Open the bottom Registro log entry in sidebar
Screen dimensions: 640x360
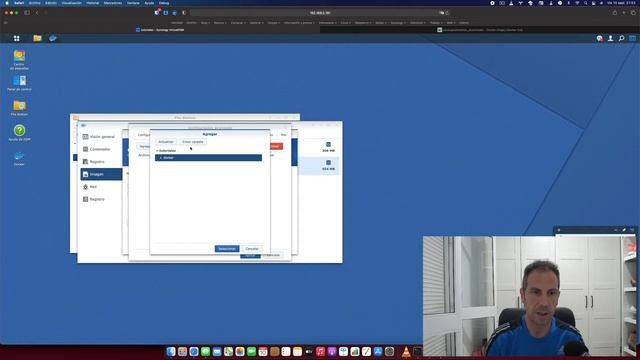101,199
